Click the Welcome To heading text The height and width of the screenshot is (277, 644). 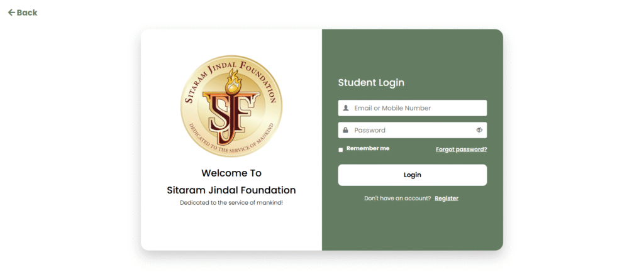[231, 173]
